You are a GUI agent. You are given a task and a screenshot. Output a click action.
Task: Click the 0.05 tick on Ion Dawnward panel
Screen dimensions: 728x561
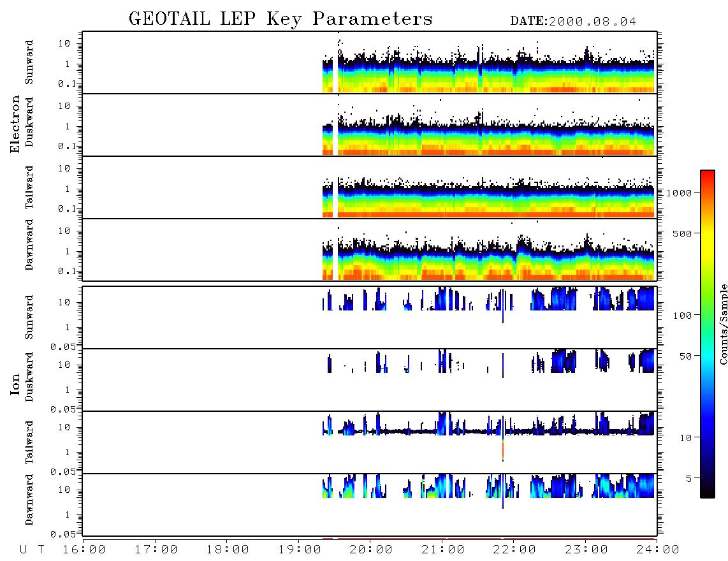[x=63, y=534]
